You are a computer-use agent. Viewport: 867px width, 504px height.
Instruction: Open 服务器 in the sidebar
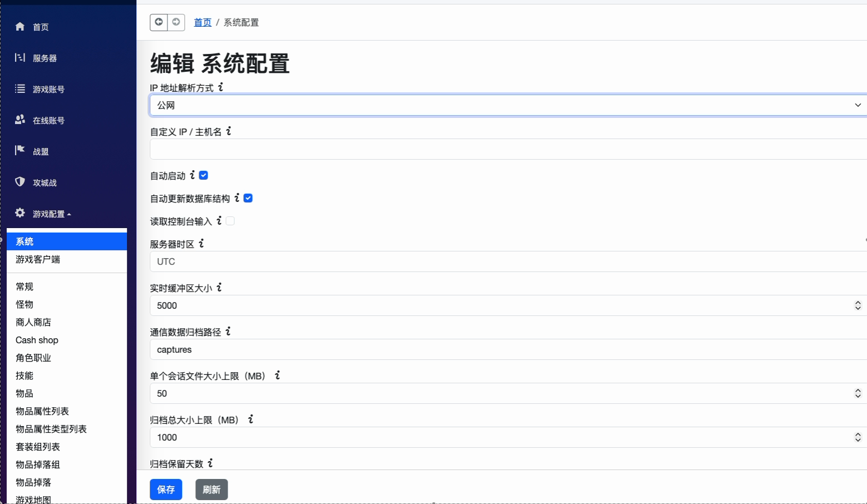45,58
